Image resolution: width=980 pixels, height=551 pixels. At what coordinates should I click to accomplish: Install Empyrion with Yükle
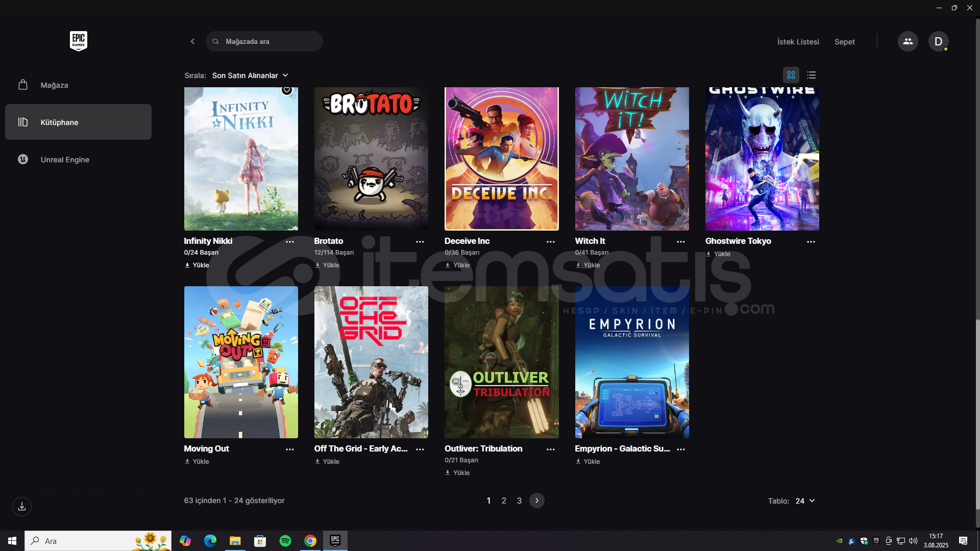point(588,462)
